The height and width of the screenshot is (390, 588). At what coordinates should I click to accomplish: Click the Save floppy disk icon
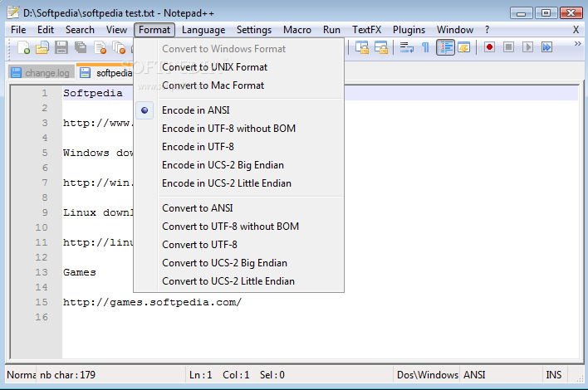(x=61, y=47)
